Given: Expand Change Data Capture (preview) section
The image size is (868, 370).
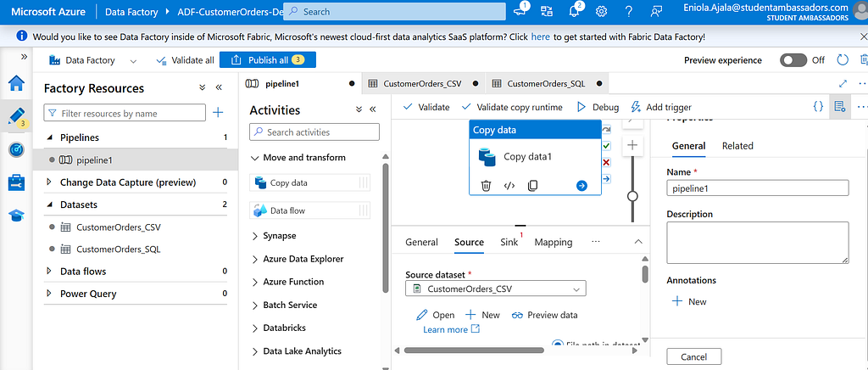Looking at the screenshot, I should coord(49,182).
